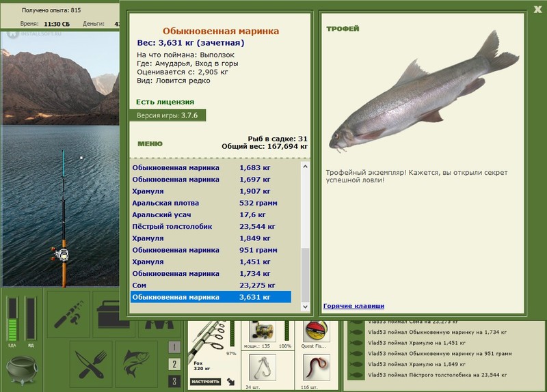
Task: Select Обыкновенная маринка 1,683 кг row
Action: click(x=211, y=167)
